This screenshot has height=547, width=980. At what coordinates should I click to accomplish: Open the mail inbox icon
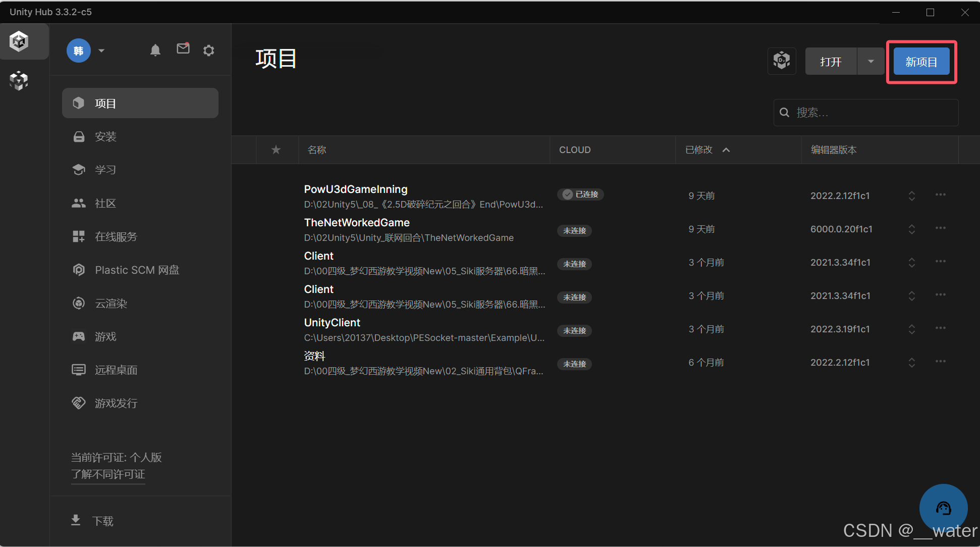[x=183, y=48]
